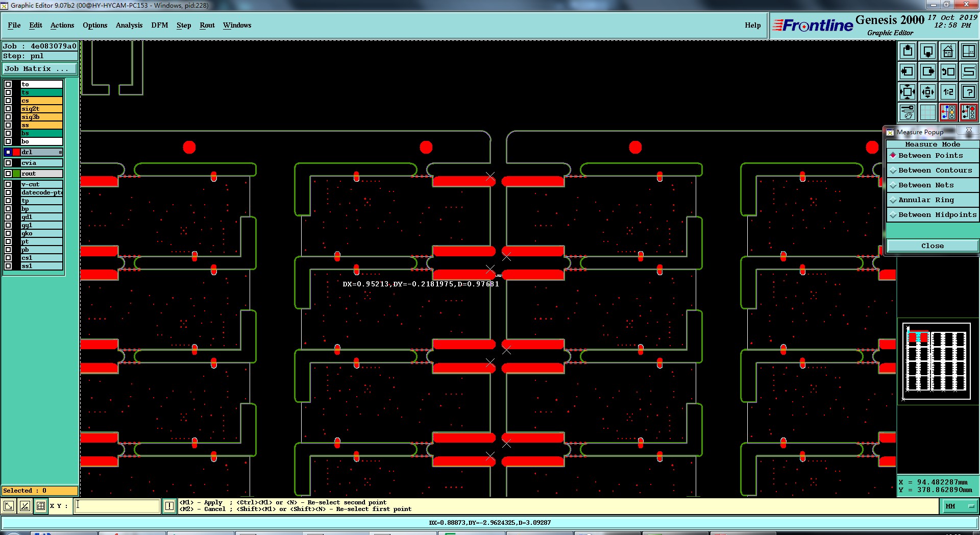Click the snap grid icon beside X Y

[x=41, y=506]
